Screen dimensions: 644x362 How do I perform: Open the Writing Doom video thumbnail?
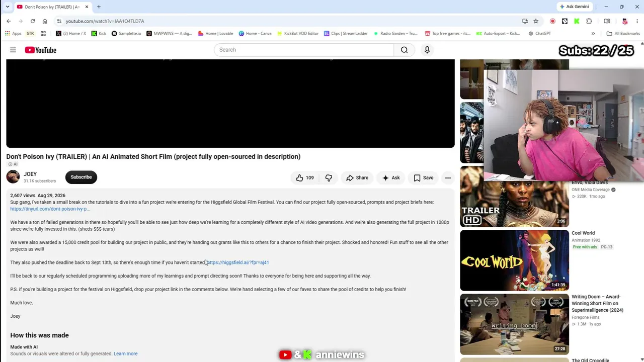click(514, 324)
